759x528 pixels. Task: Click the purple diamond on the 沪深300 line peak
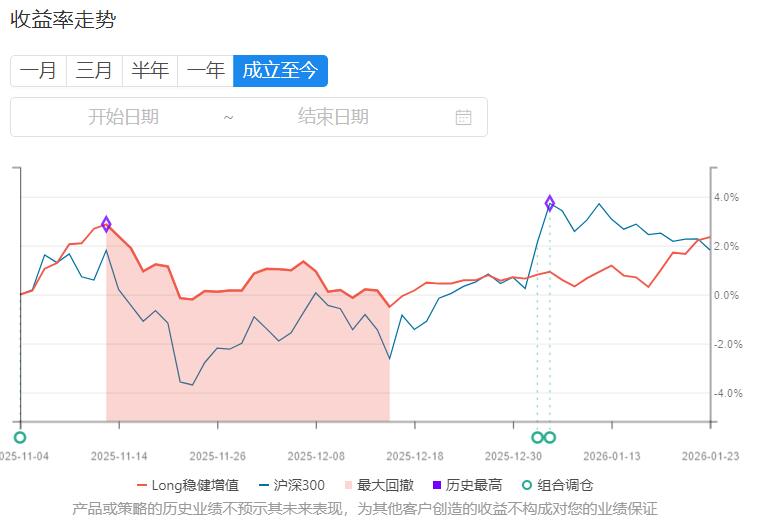[x=550, y=203]
